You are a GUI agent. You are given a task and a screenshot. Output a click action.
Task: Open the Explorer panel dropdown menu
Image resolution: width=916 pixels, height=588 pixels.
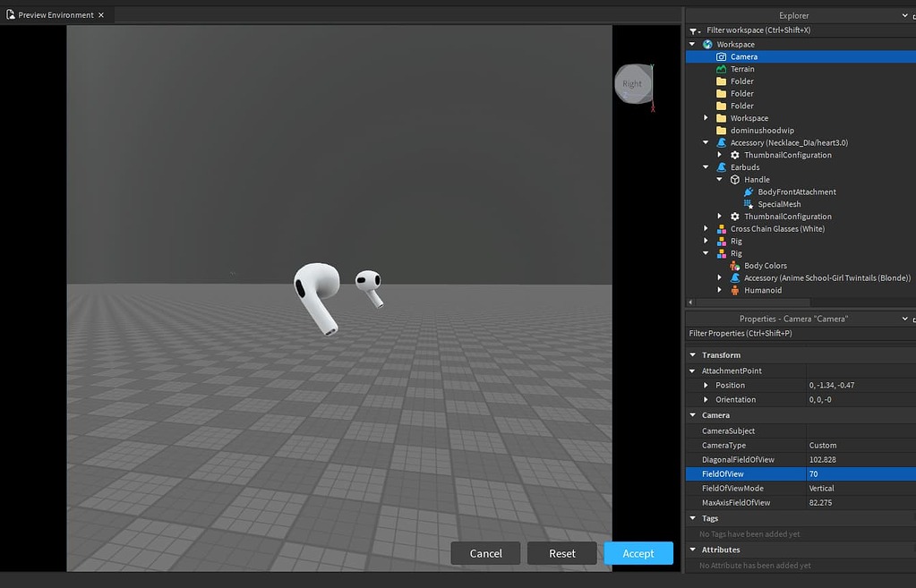click(x=903, y=15)
